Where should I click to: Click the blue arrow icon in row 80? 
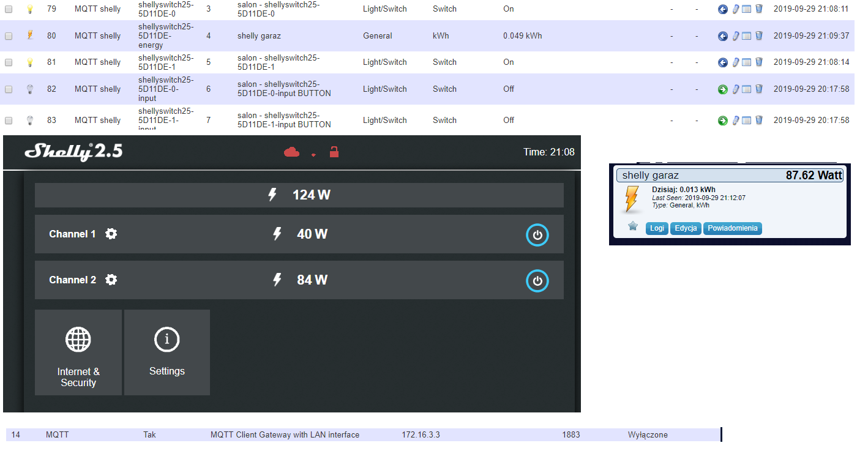point(723,36)
